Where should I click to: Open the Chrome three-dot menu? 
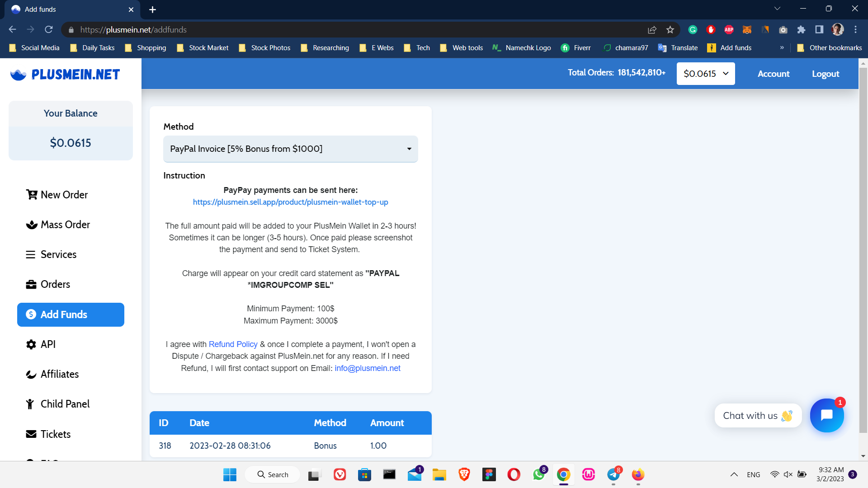(855, 30)
